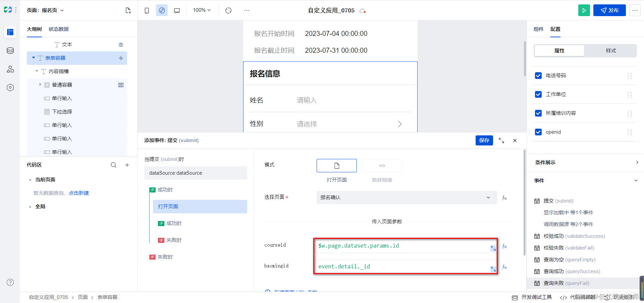Click the refresh canvas icon
Viewport: 644px width, 303px height.
pos(228,10)
